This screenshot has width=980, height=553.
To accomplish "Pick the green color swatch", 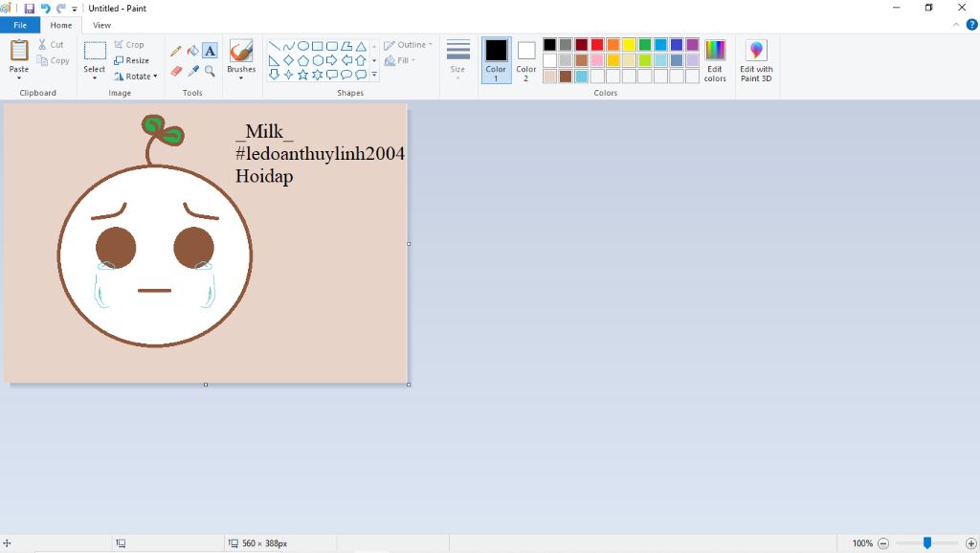I will click(x=645, y=44).
